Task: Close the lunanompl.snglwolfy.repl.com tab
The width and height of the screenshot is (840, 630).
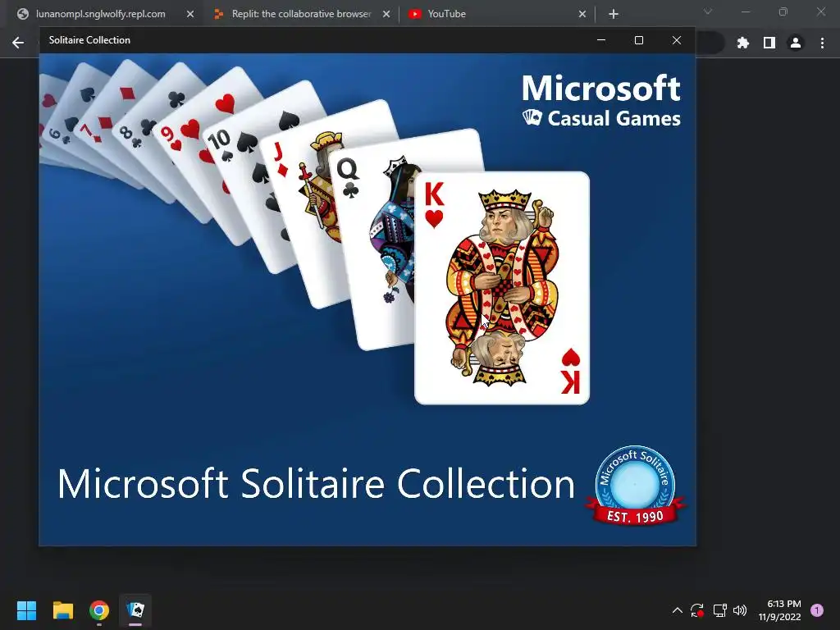Action: 190,15
